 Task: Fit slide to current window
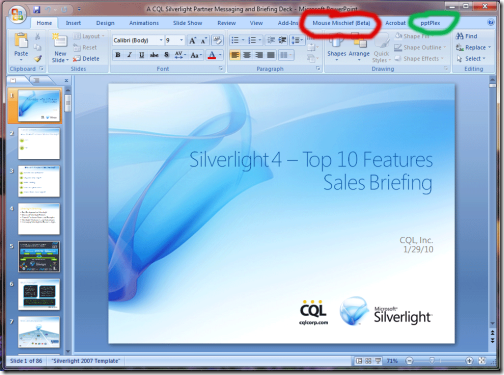tap(482, 361)
